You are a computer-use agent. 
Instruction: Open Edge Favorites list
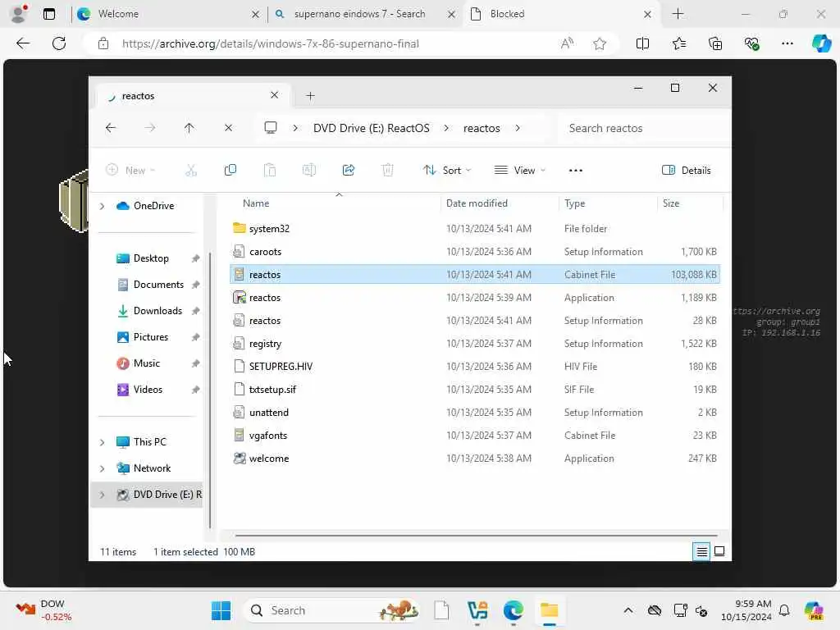[x=678, y=43]
